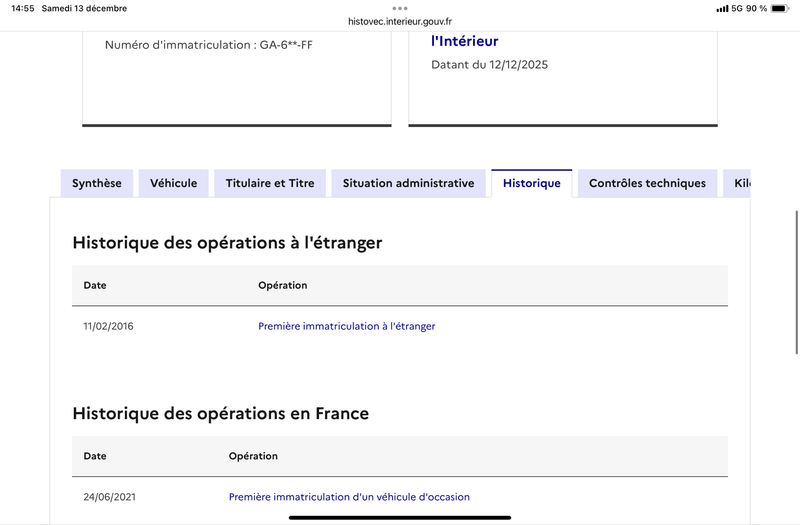This screenshot has width=800, height=525.
Task: Click Opération header in the France table
Action: tap(253, 456)
